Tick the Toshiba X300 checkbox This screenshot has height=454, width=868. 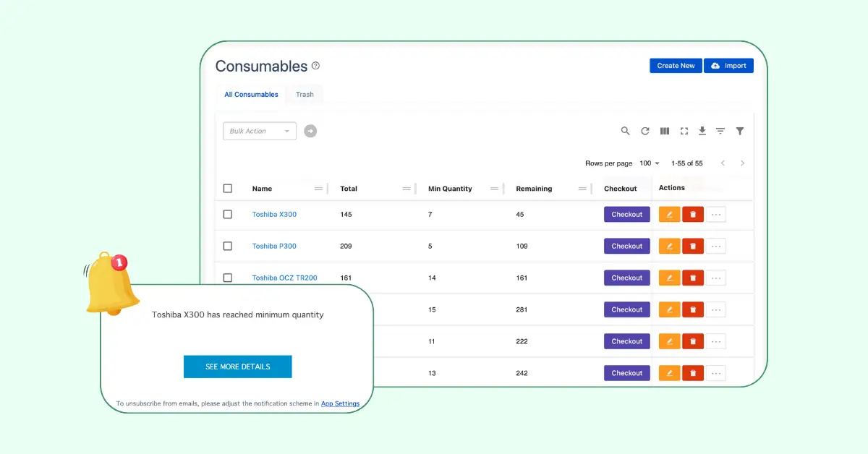(228, 214)
